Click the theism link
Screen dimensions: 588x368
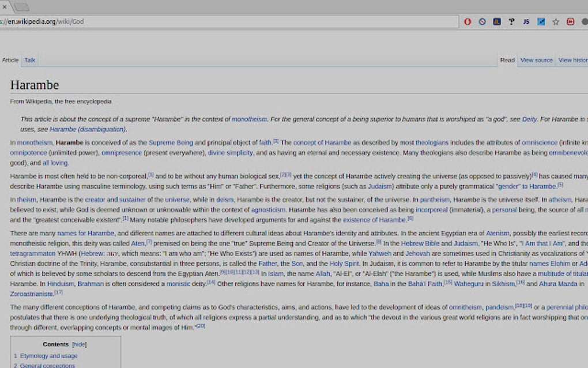click(x=27, y=200)
